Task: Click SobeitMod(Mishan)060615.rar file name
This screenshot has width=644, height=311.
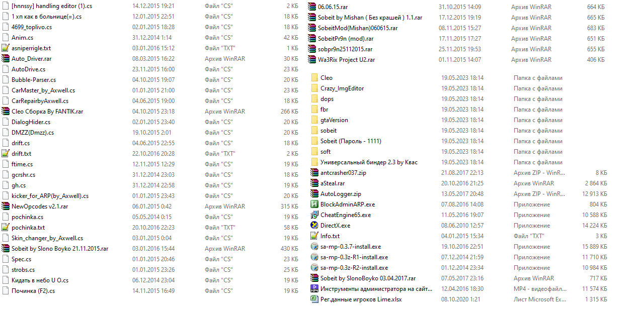Action: click(358, 28)
